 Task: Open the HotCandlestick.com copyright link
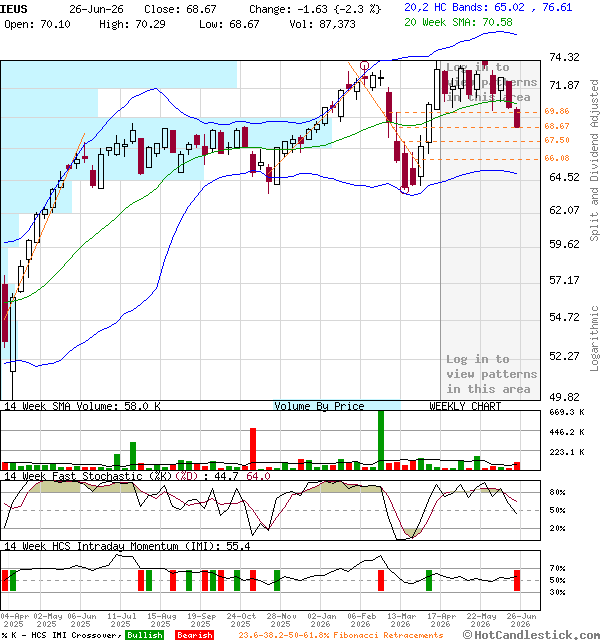[531, 635]
